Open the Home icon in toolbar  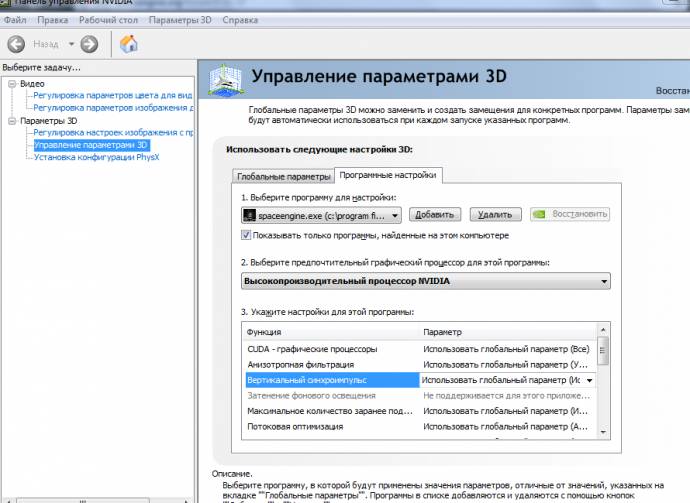(128, 44)
